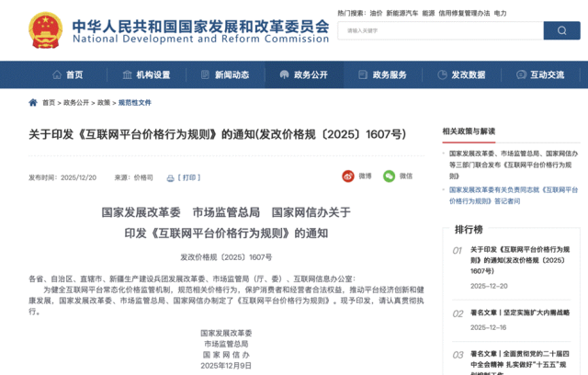588x375 pixels.
Task: Click the printer icon beside 打印
Action: point(170,177)
